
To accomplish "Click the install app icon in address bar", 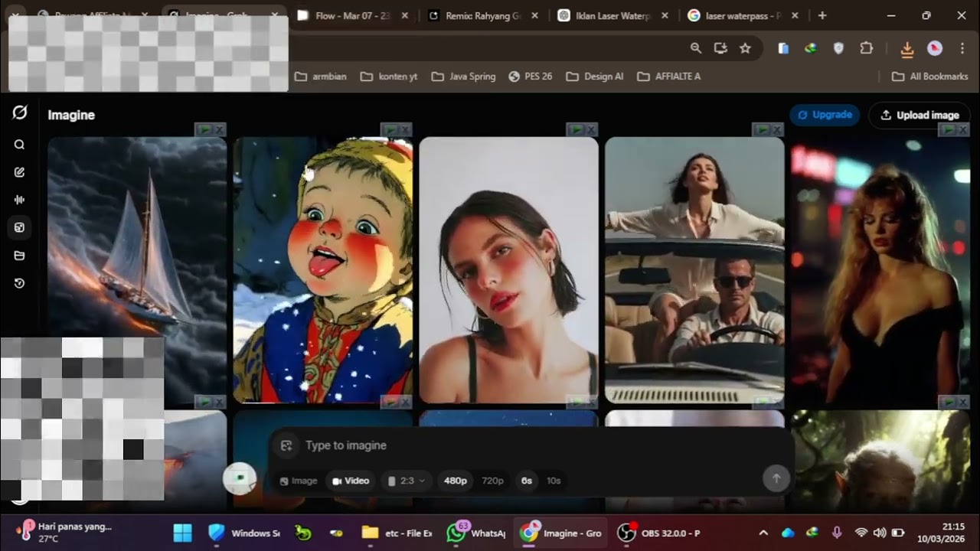I will point(720,48).
